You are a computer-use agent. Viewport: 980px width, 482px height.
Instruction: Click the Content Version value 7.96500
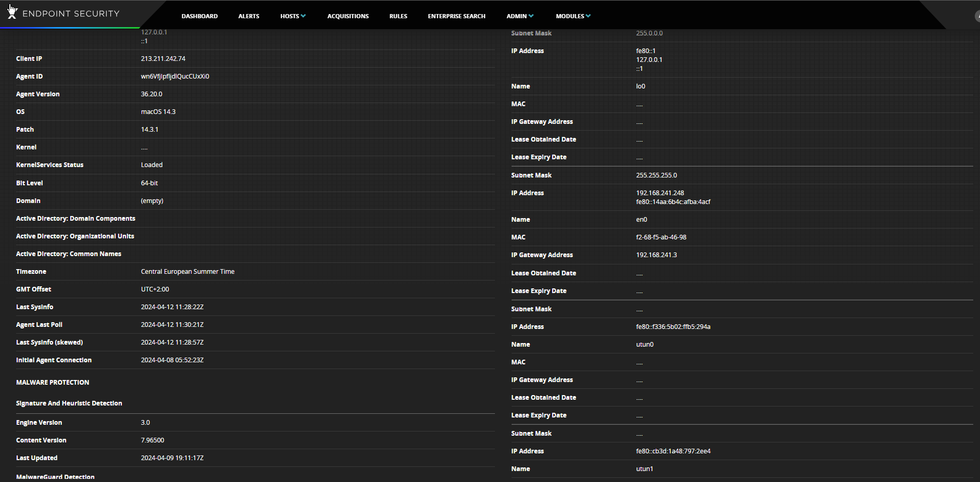coord(152,440)
